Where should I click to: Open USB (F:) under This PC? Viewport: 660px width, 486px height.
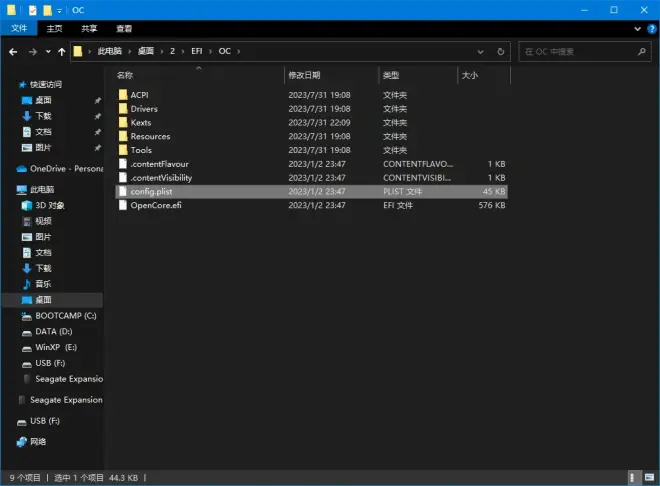(50, 363)
